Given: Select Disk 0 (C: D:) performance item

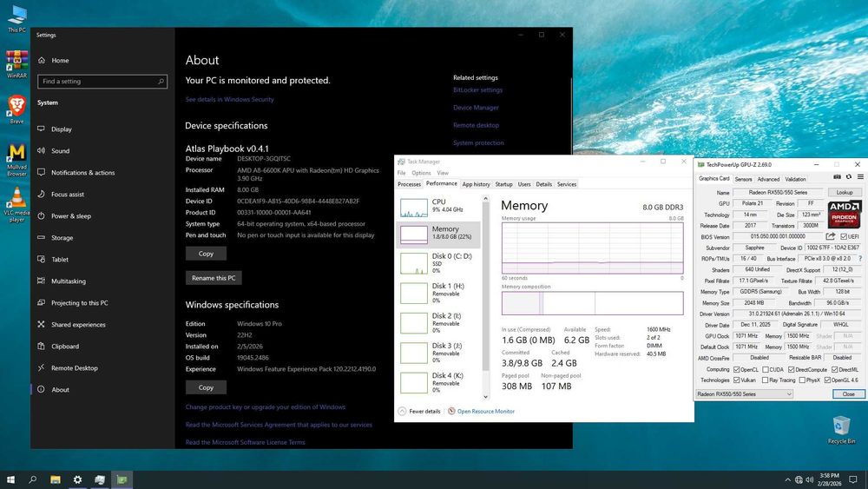Looking at the screenshot, I should (x=440, y=263).
